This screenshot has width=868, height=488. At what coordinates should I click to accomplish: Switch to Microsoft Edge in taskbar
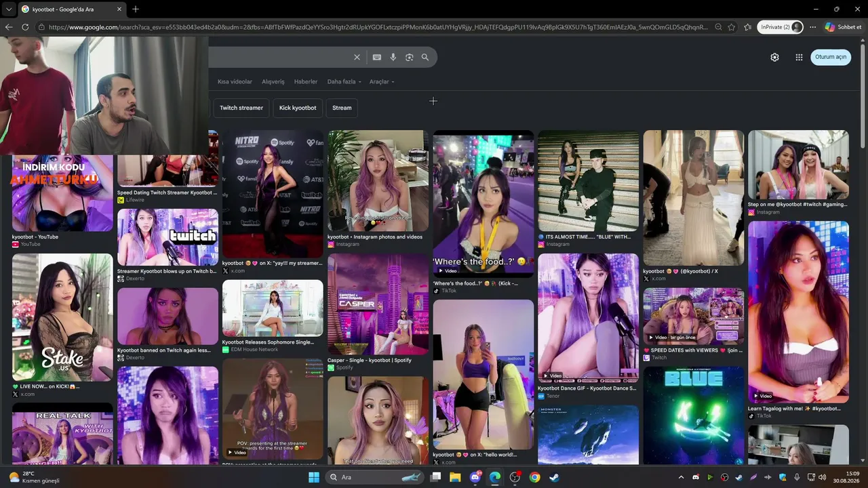(495, 477)
